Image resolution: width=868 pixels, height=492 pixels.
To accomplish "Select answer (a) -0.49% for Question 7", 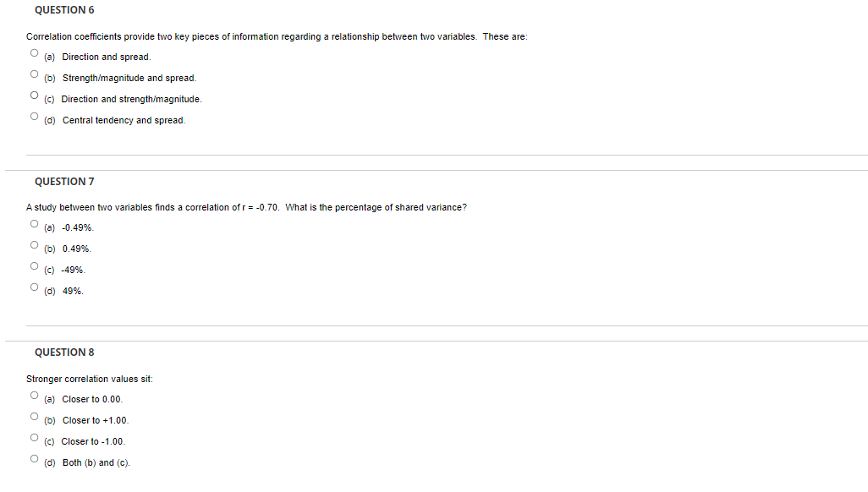I will click(x=33, y=222).
